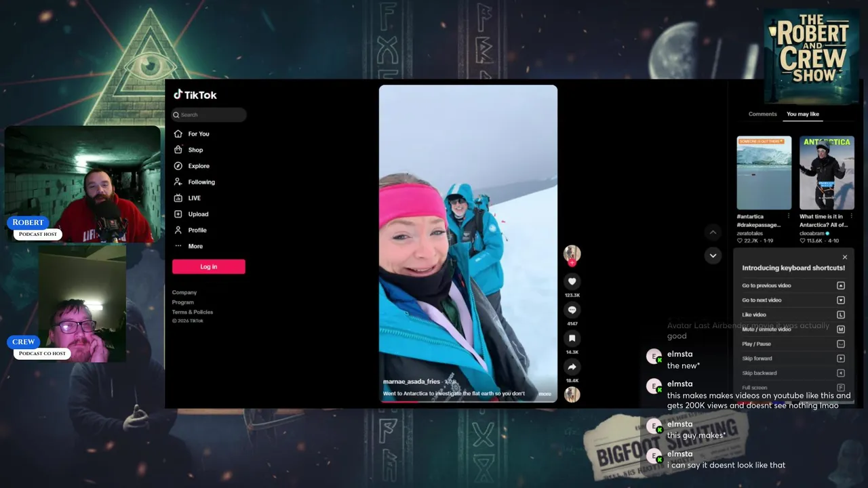
Task: Follow creator with pink plus badge
Action: (x=572, y=262)
